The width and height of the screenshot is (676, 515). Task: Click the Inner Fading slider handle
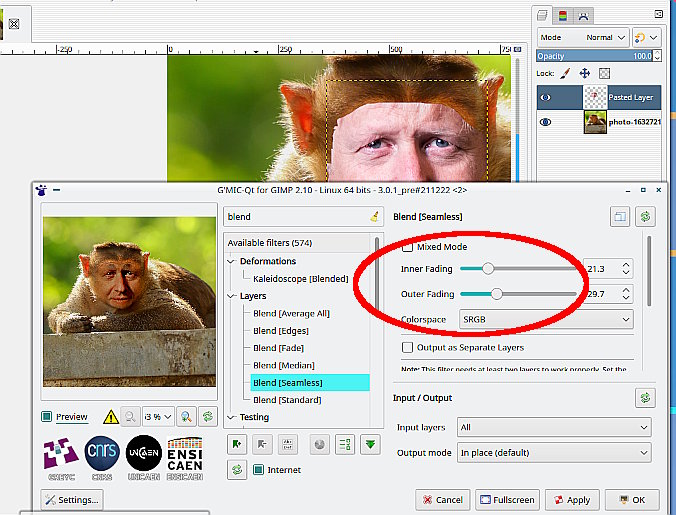[488, 269]
